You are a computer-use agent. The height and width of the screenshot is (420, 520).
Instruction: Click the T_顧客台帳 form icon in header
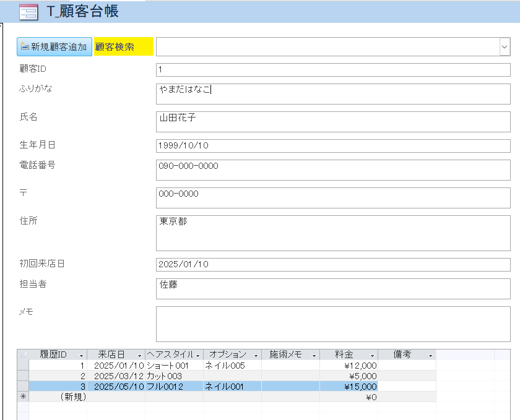[x=28, y=12]
